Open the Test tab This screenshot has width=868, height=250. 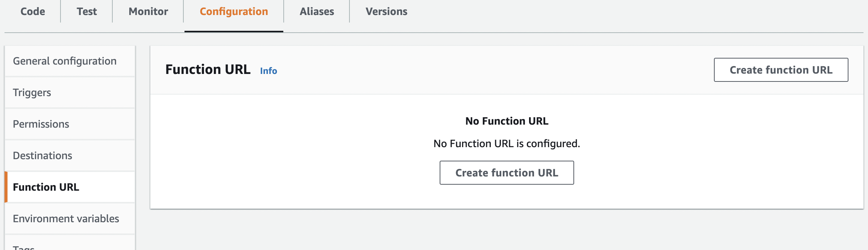pyautogui.click(x=87, y=12)
